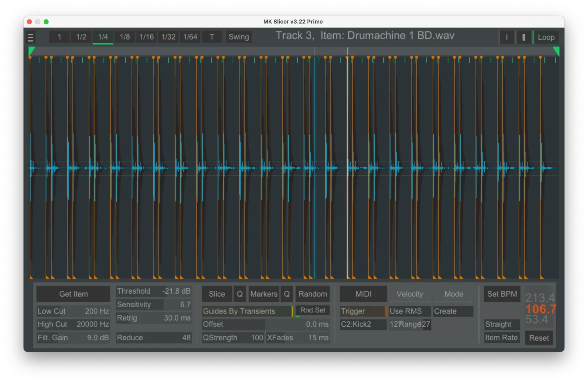
Task: Click the thick block view mode icon
Action: click(524, 37)
